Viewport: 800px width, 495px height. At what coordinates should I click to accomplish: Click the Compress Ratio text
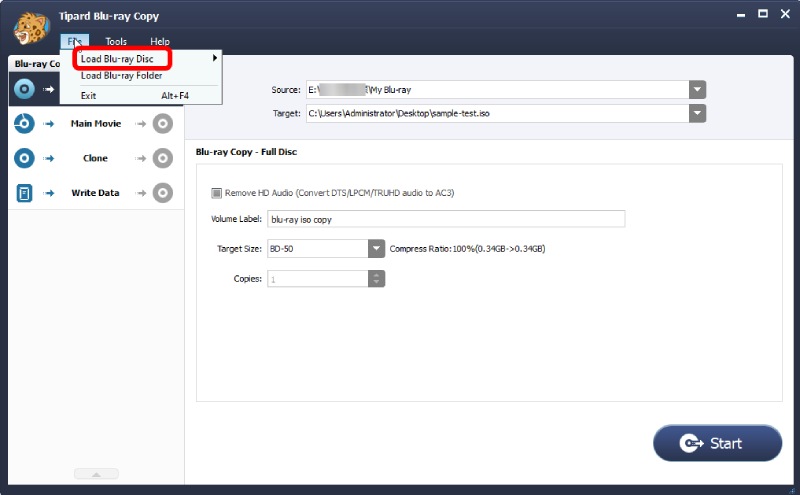point(467,249)
